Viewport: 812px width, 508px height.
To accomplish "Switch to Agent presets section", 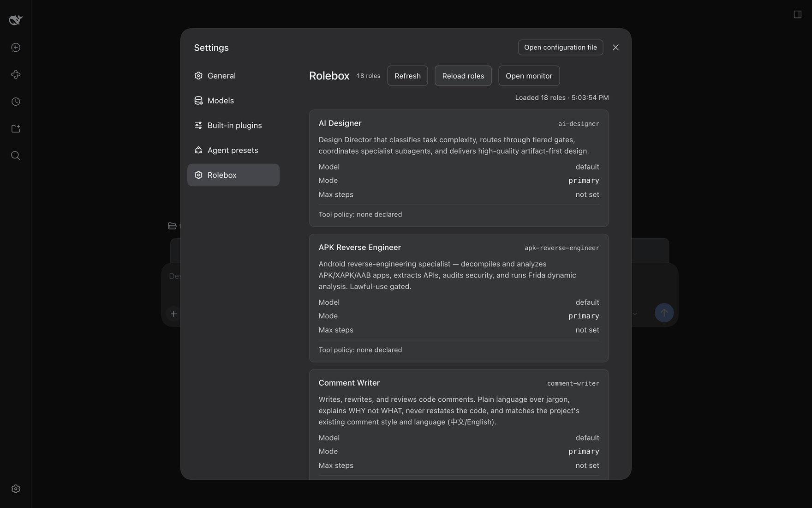I will 233,150.
